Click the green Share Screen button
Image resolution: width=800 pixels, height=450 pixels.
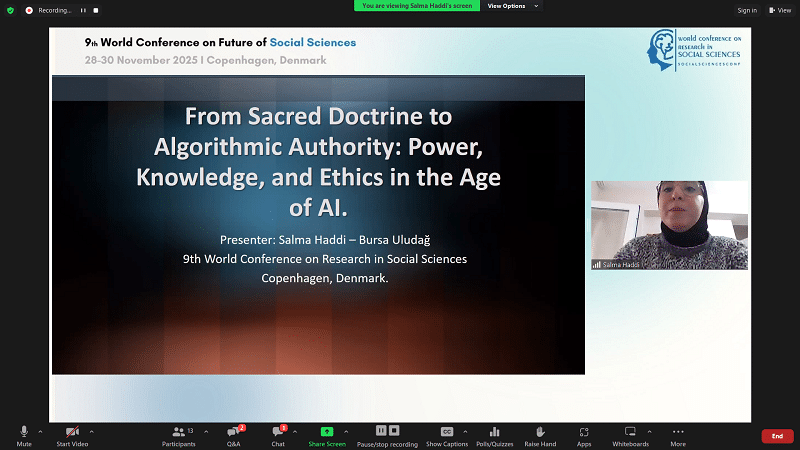coord(327,434)
